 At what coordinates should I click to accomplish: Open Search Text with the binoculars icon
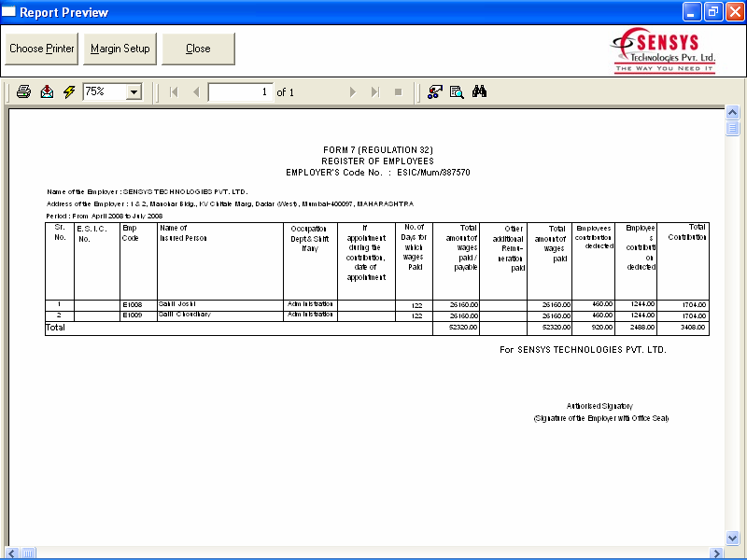coord(479,91)
